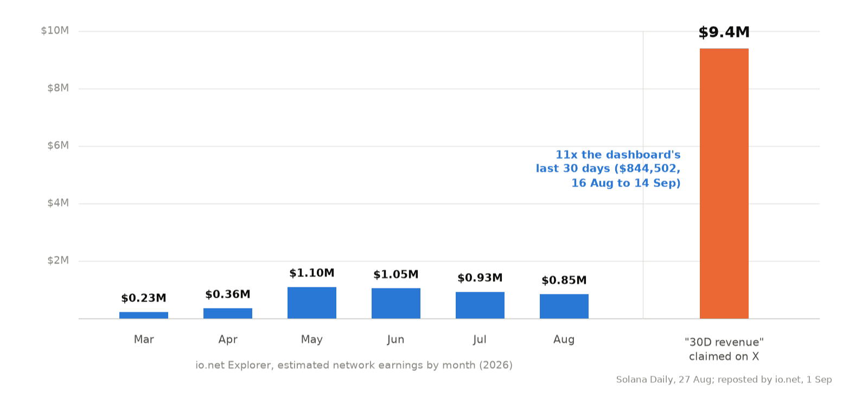Viewport: 868px width, 399px height.
Task: Select the $0.93M label
Action: click(480, 278)
